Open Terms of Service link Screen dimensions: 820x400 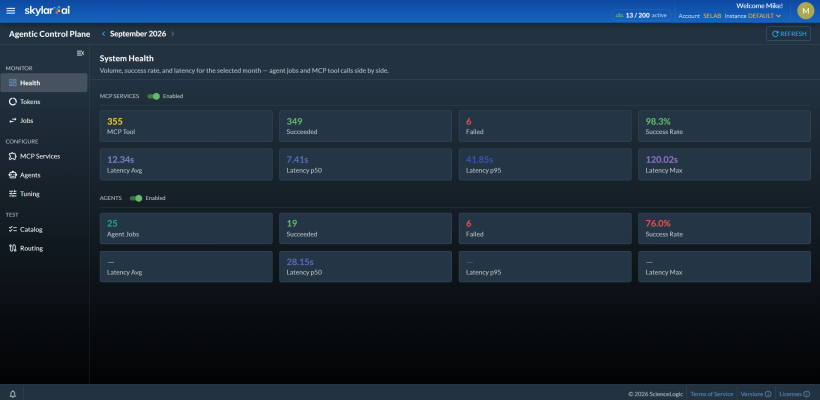pyautogui.click(x=712, y=394)
